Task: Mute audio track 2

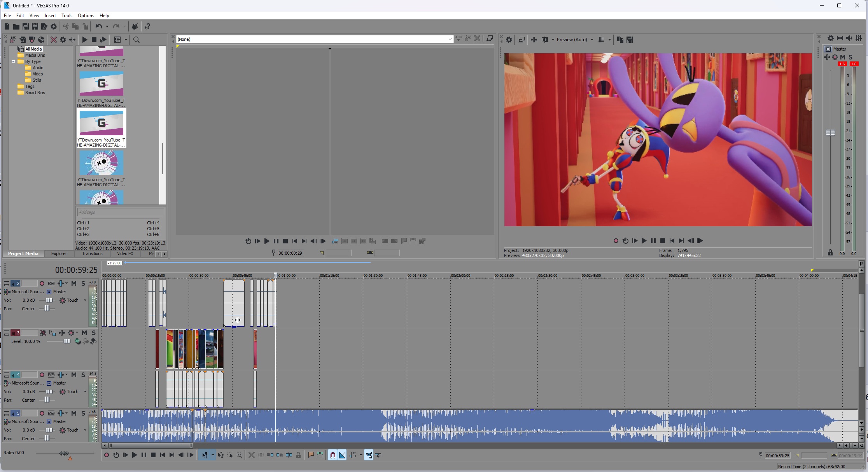Action: pos(74,283)
